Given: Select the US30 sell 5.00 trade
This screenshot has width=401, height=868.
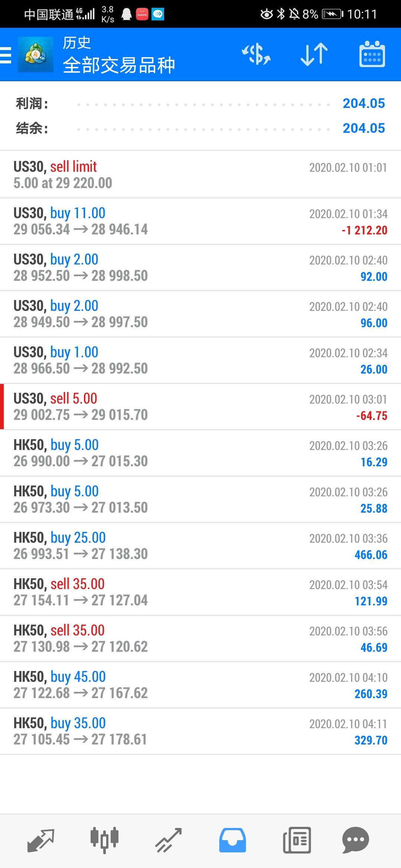Looking at the screenshot, I should click(200, 407).
